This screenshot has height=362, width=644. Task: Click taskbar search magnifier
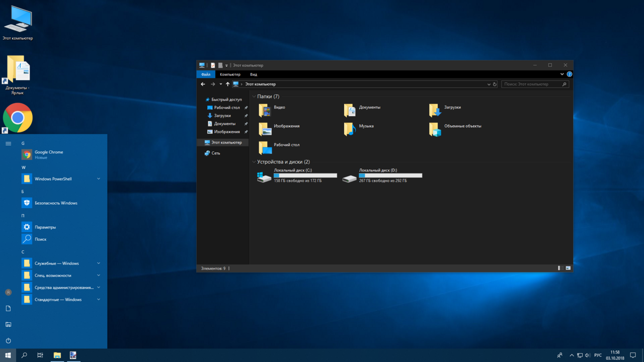pos(24,355)
